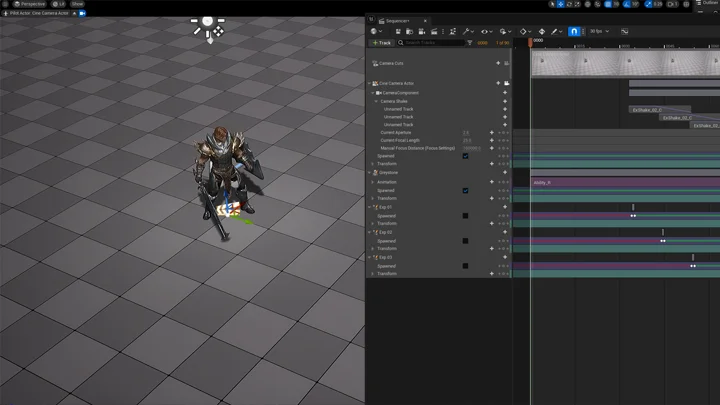Check Spawned for Exp 03
This screenshot has width=720, height=405.
(465, 266)
